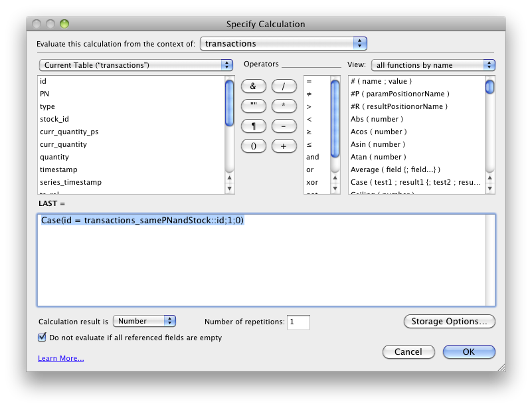Screen dimensions: 532x408
Task: Choose the greater-than operator
Action: (317, 106)
